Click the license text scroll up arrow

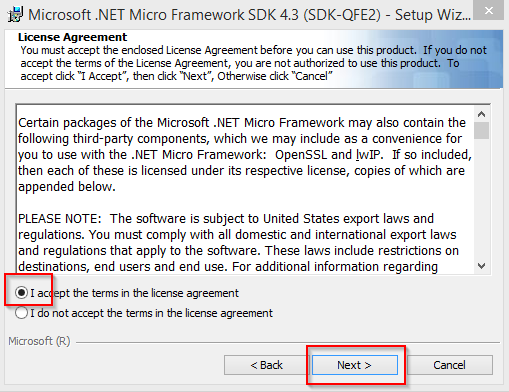[x=481, y=114]
